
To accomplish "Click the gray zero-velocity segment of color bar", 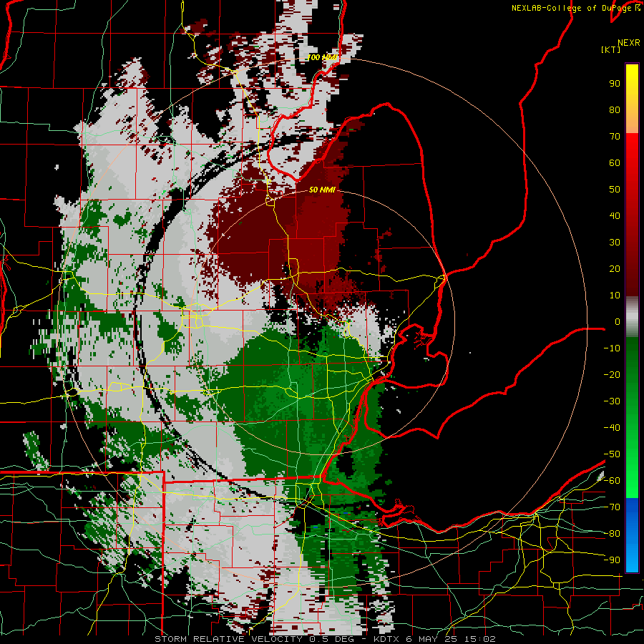I will point(632,317).
